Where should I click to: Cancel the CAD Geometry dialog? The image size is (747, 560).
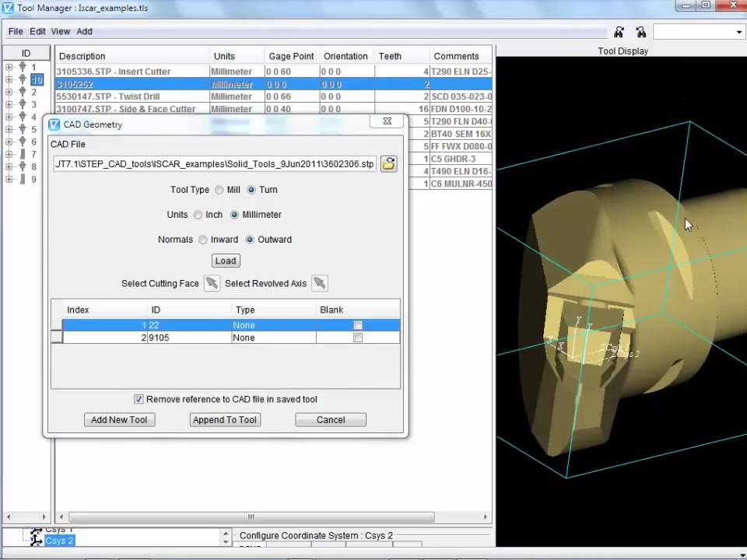click(331, 419)
